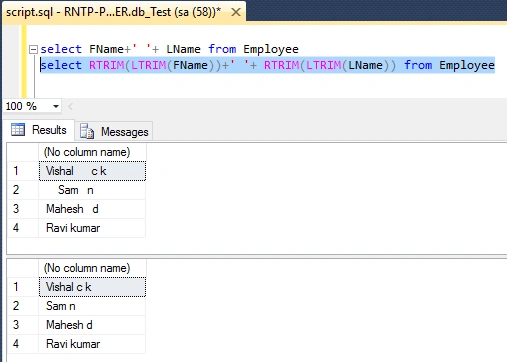
Task: Select row header 1 in first grid
Action: 23,171
